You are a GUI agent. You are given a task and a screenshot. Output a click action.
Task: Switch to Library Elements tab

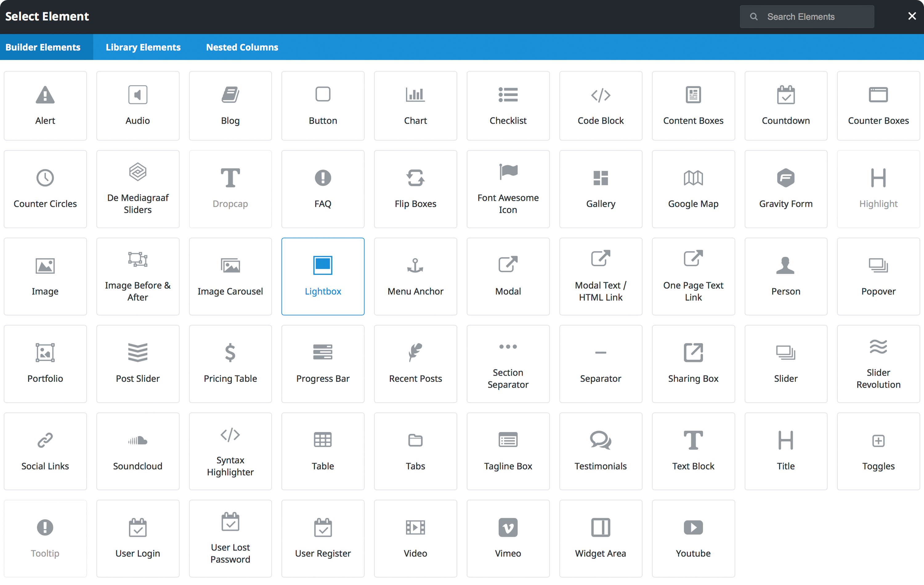click(143, 47)
